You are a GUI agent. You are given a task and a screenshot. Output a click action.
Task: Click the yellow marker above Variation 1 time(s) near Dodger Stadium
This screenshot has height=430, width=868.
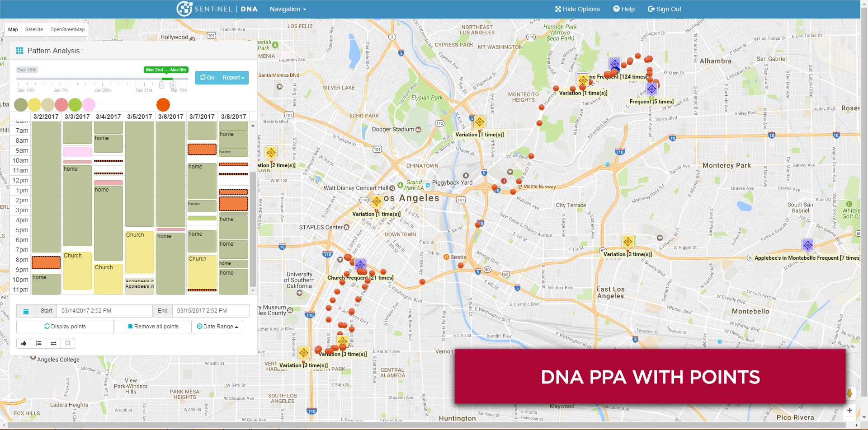pos(480,122)
